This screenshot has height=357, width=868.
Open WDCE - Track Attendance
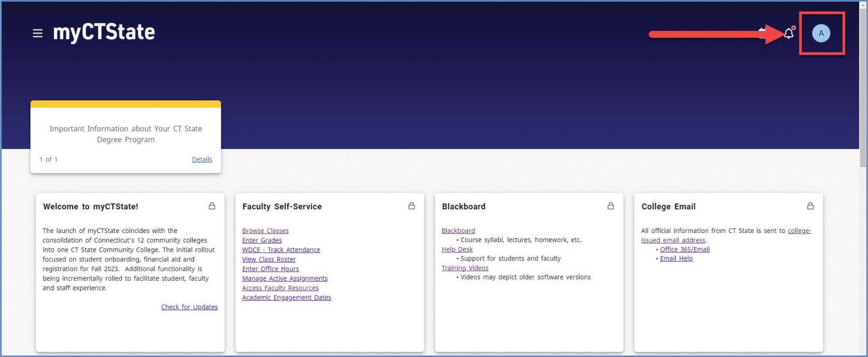[281, 250]
